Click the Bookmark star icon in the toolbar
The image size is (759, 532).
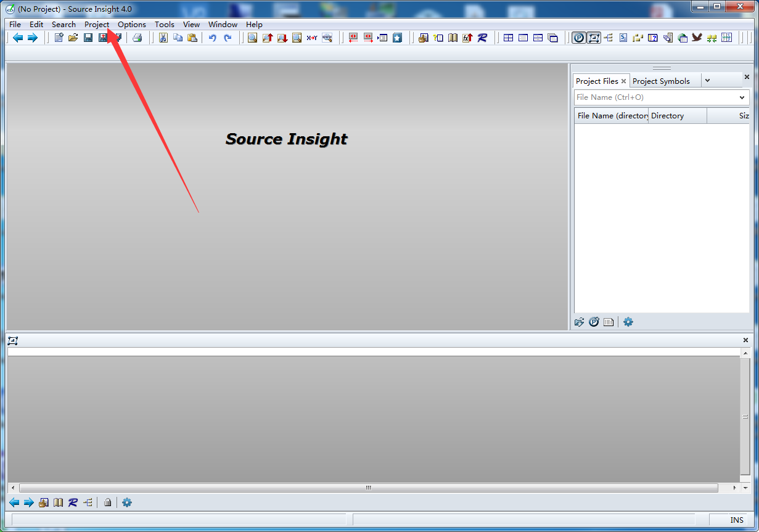[x=397, y=38]
